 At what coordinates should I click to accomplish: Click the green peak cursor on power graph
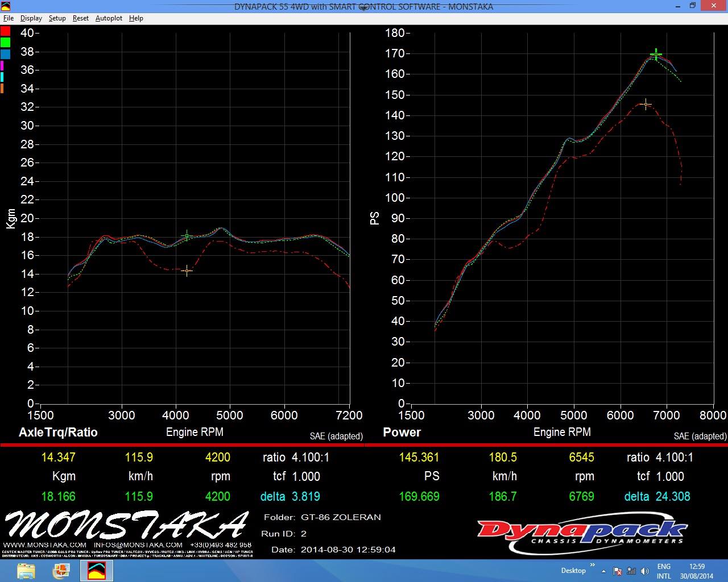click(x=656, y=55)
